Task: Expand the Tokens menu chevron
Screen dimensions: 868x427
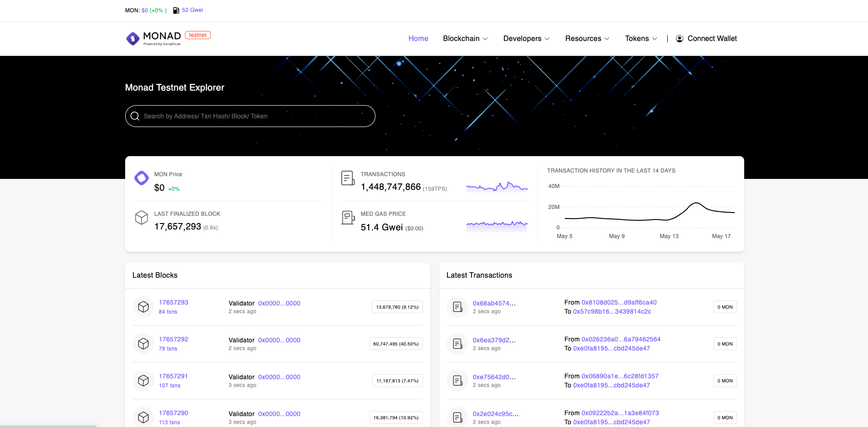Action: pos(655,39)
